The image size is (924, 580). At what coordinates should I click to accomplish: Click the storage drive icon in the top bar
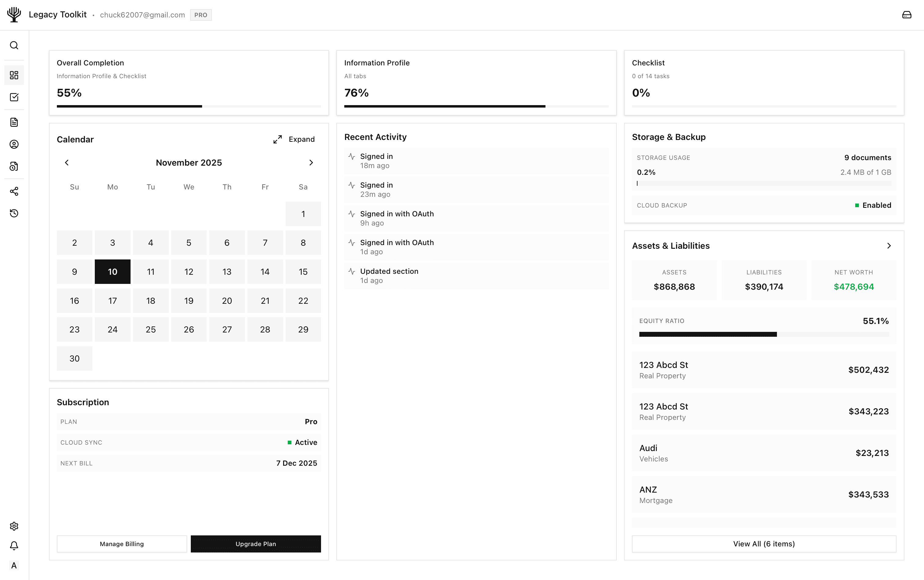[907, 15]
